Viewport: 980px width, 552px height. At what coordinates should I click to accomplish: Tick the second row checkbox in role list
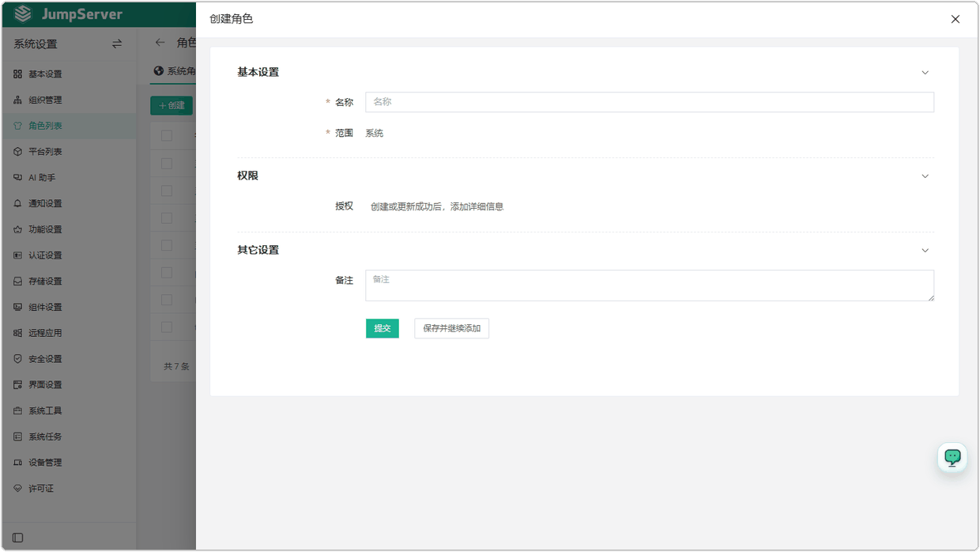pos(167,191)
